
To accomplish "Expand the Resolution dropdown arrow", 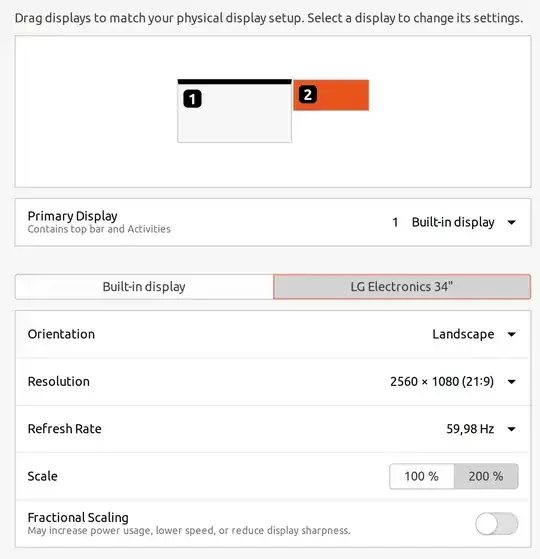I will click(511, 382).
